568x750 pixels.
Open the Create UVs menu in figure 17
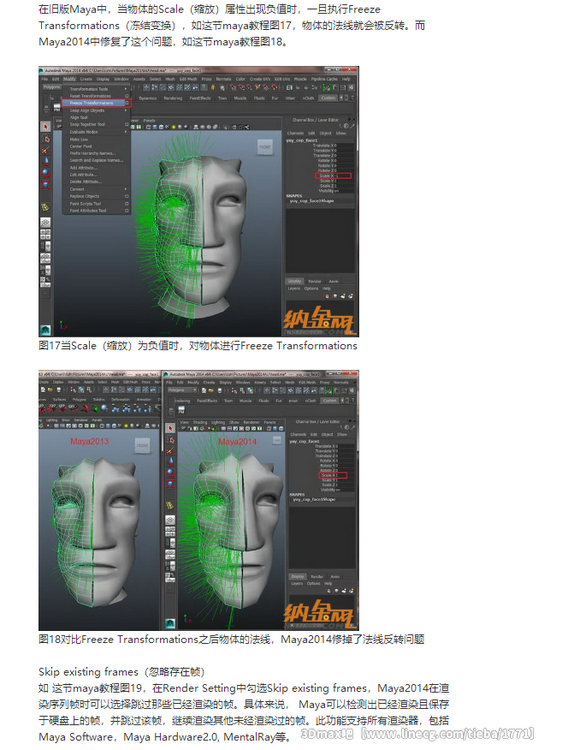pyautogui.click(x=259, y=79)
